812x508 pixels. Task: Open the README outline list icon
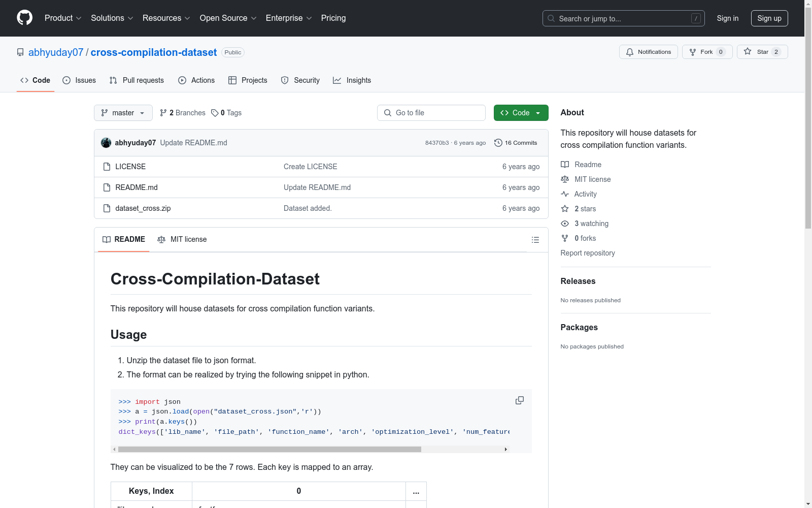click(535, 240)
